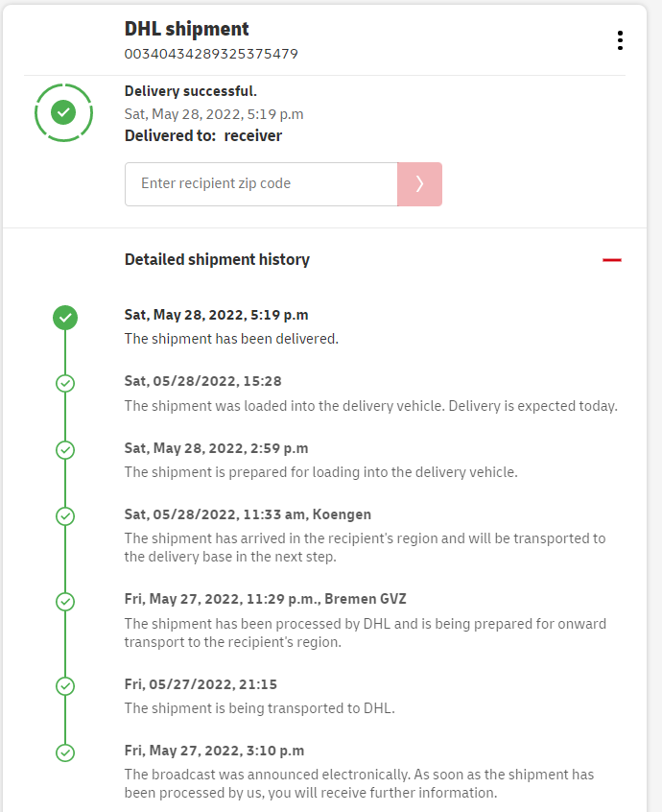The width and height of the screenshot is (662, 812).
Task: Select the tracking number 00340434289325375479
Action: [x=211, y=54]
